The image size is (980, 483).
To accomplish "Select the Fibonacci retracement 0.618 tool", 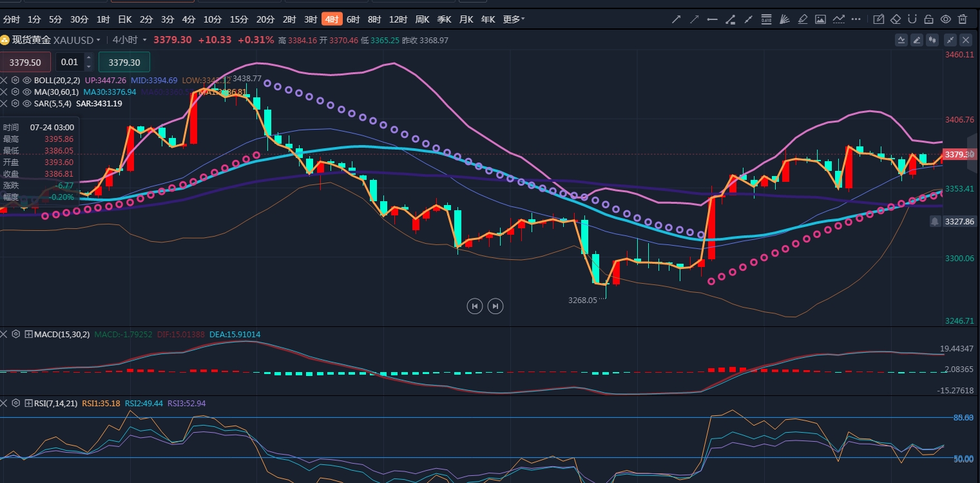I will [x=766, y=19].
